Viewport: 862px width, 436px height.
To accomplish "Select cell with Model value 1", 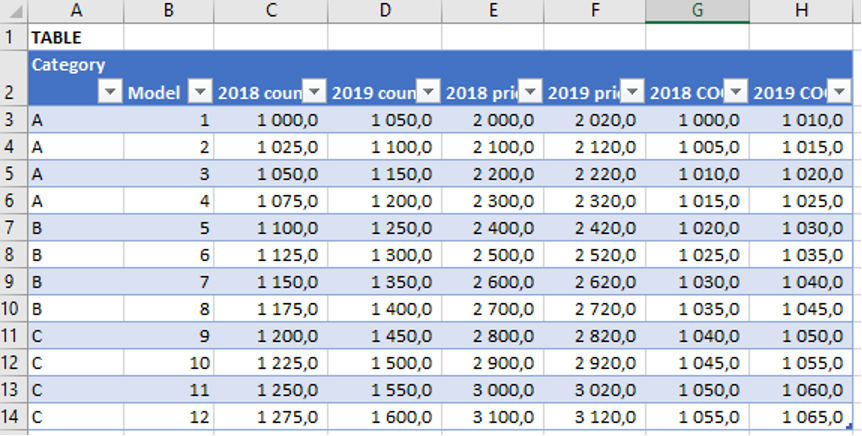I will tap(169, 119).
